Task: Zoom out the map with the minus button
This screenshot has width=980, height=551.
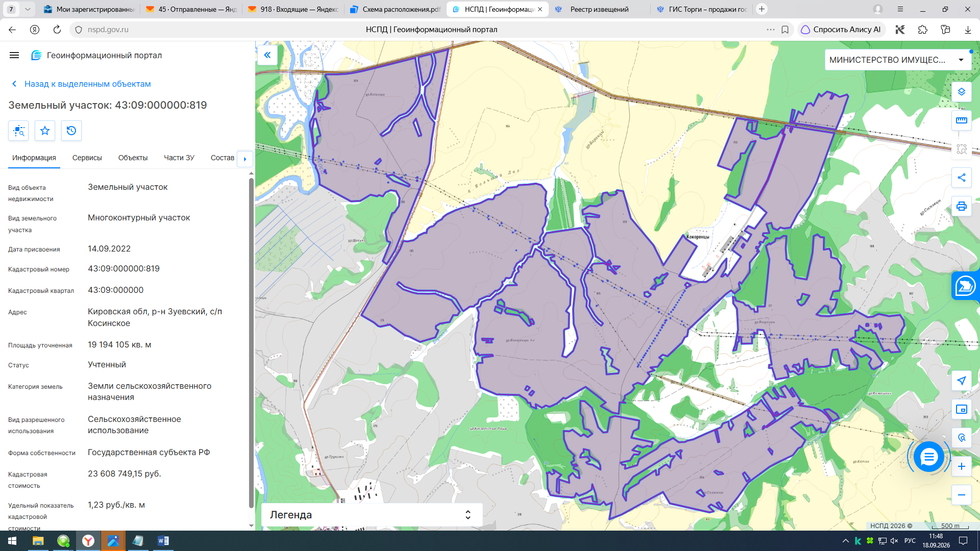Action: (x=962, y=495)
